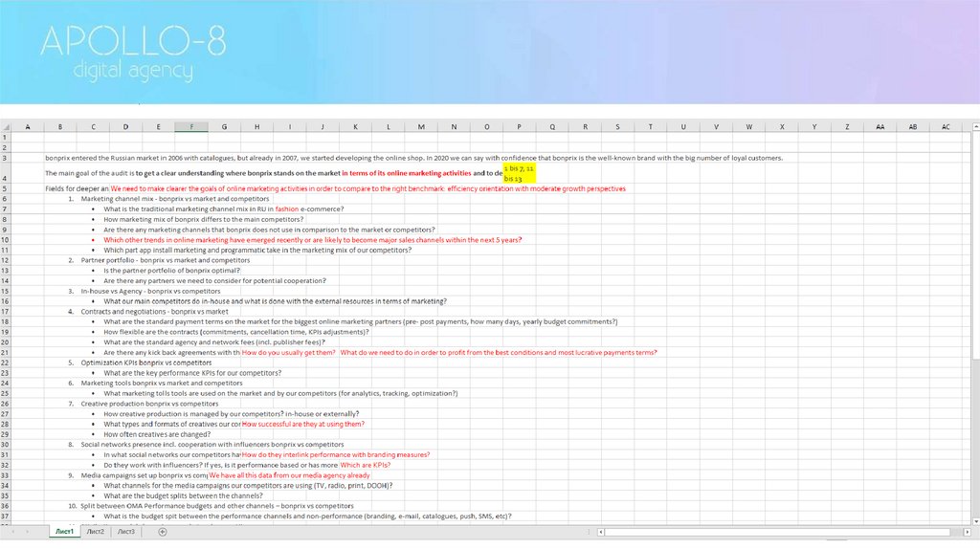The width and height of the screenshot is (980, 549).
Task: Click 'Creative production bonprix vs competitors' heading
Action: (x=149, y=405)
